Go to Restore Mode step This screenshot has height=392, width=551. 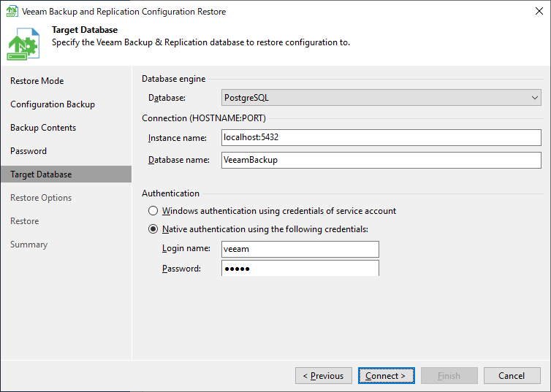coord(37,81)
